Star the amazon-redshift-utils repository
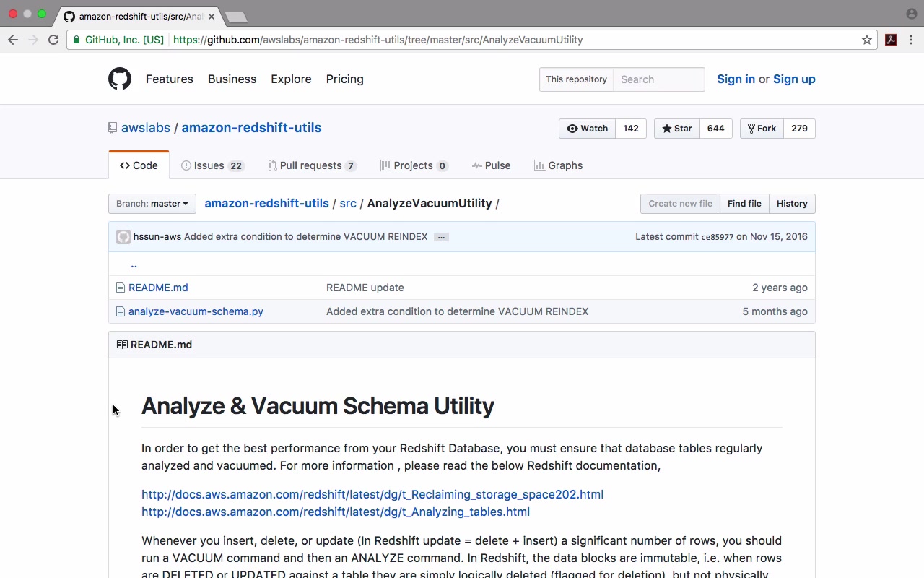Viewport: 924px width, 578px height. 677,129
